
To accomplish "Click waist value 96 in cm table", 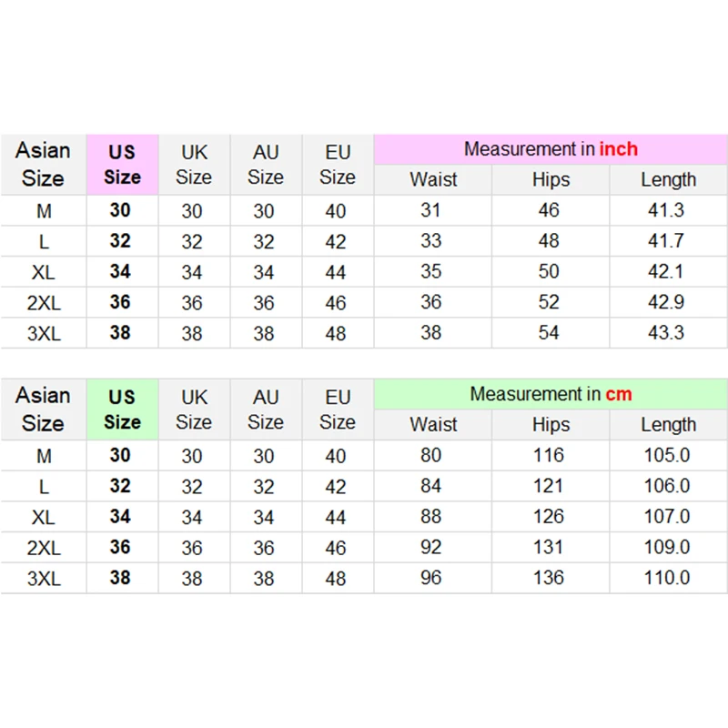I will 430,578.
